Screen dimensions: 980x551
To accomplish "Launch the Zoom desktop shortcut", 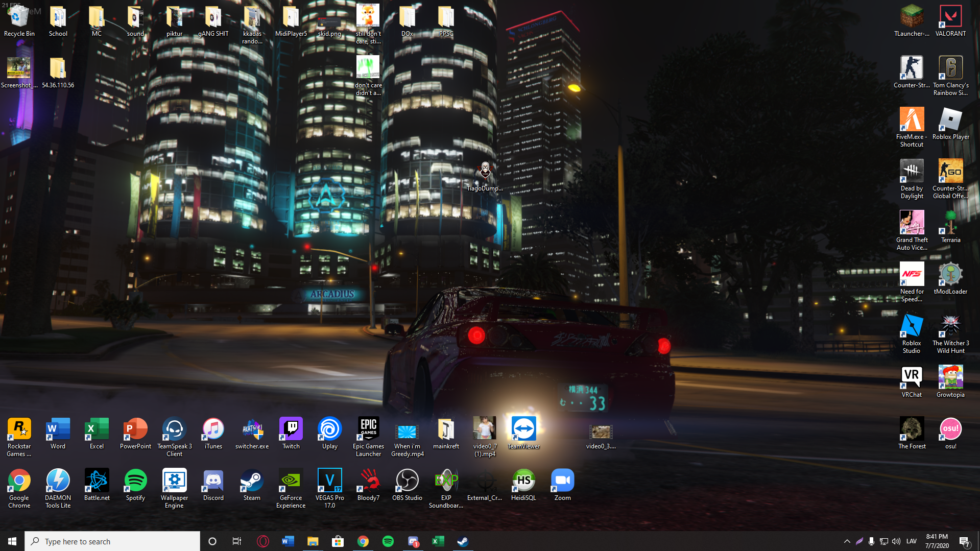I will point(563,485).
